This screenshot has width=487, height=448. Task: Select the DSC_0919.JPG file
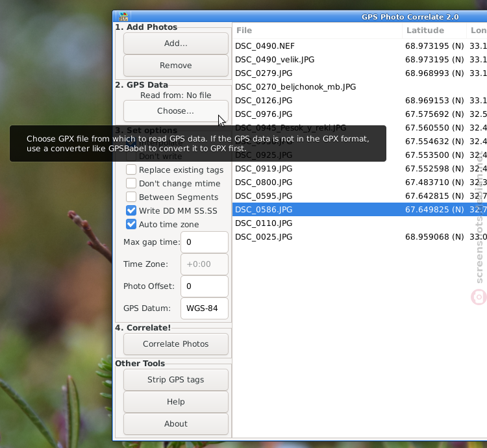click(264, 169)
